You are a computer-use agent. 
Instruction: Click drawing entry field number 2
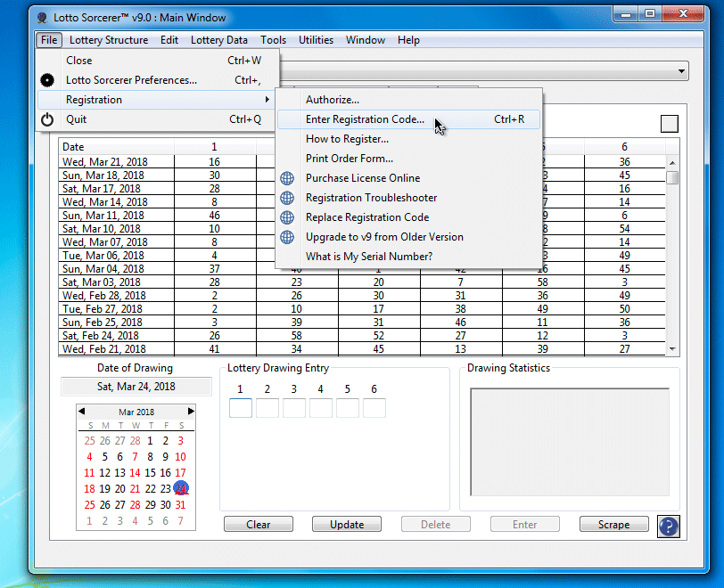pyautogui.click(x=267, y=408)
